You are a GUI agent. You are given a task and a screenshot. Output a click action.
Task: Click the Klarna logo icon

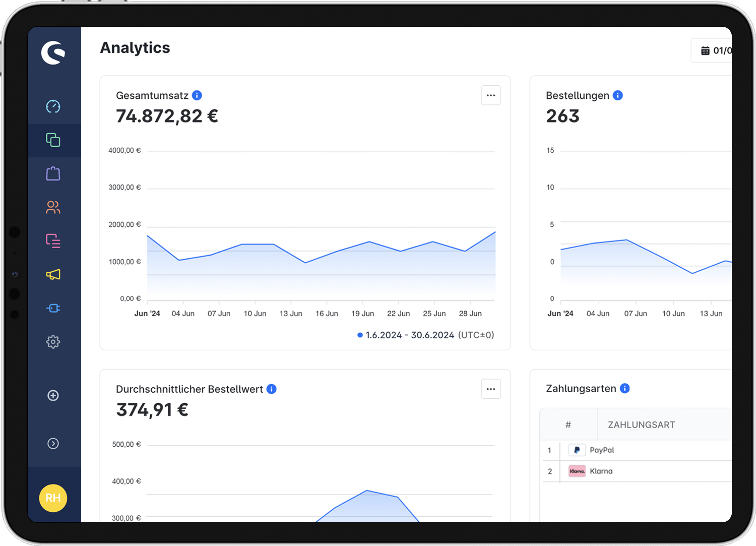coord(577,471)
